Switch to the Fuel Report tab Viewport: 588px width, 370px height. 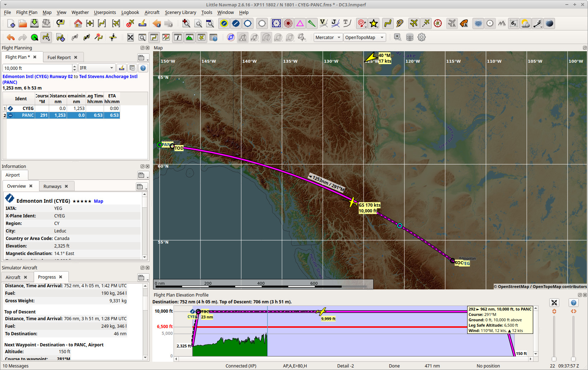[59, 57]
